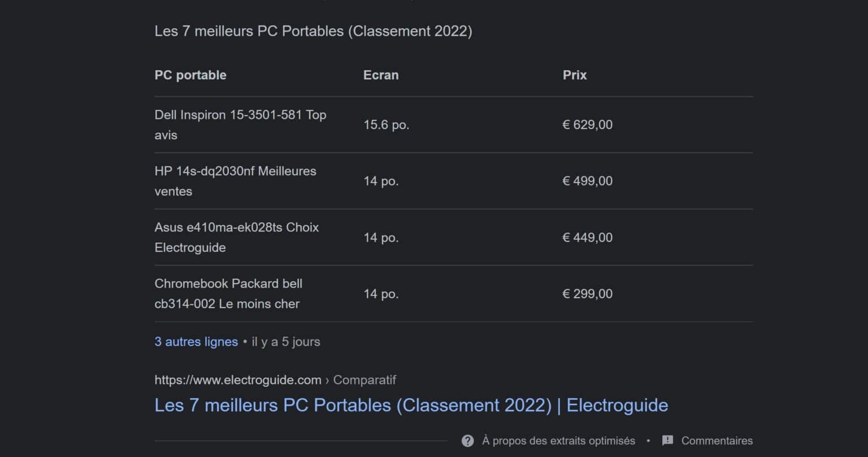Click the feedback speech bubble icon
The width and height of the screenshot is (868, 457).
667,441
